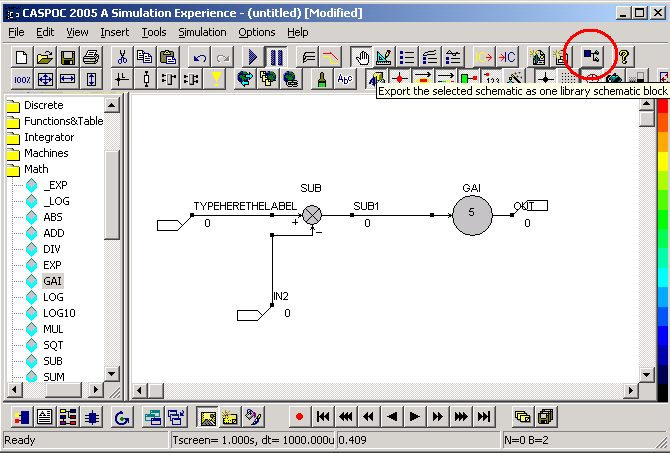Create a new schematic with the blank page icon
The height and width of the screenshot is (453, 670).
click(x=22, y=57)
